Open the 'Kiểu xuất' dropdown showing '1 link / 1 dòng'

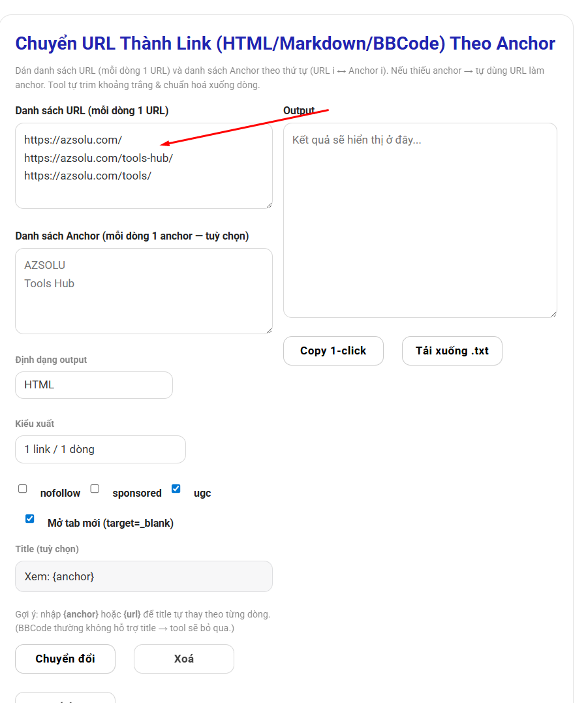pos(101,449)
